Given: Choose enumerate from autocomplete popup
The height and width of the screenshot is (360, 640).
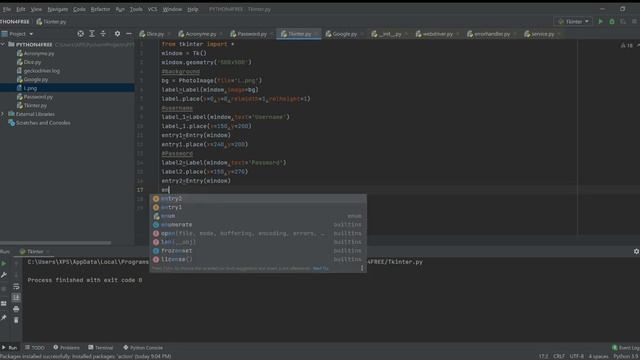Looking at the screenshot, I should click(x=258, y=224).
